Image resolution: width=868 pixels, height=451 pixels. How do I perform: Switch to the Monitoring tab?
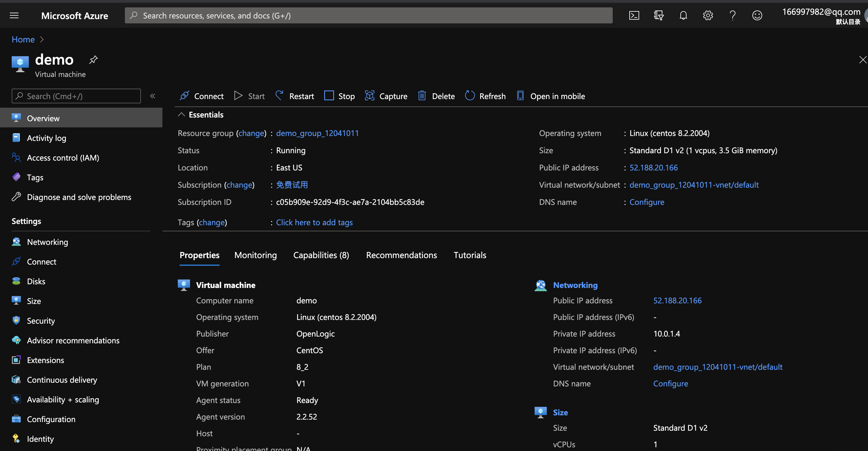pos(256,255)
